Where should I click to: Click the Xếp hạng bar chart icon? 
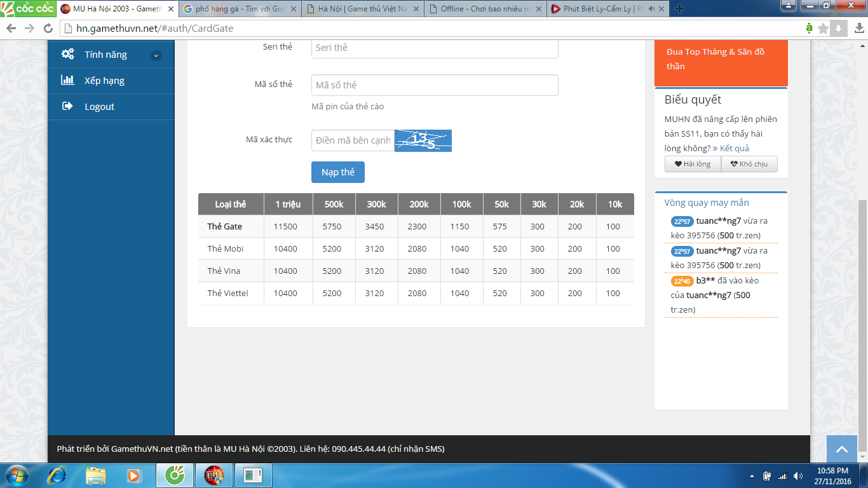pos(67,80)
